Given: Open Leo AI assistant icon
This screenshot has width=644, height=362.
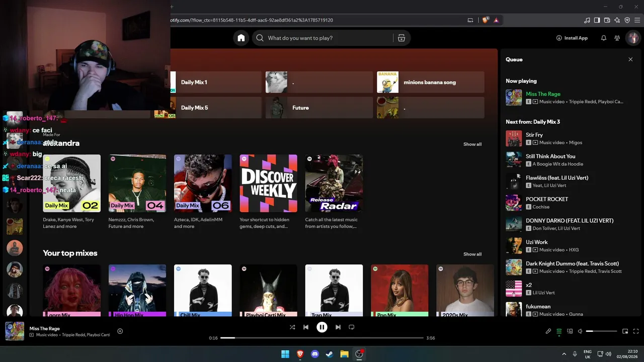Looking at the screenshot, I should pos(617,20).
